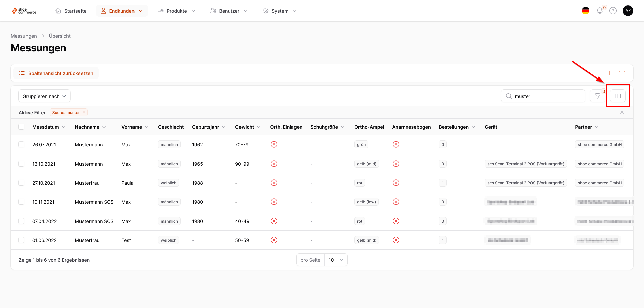Switch to list view icon
Image resolution: width=644 pixels, height=308 pixels.
click(x=622, y=73)
